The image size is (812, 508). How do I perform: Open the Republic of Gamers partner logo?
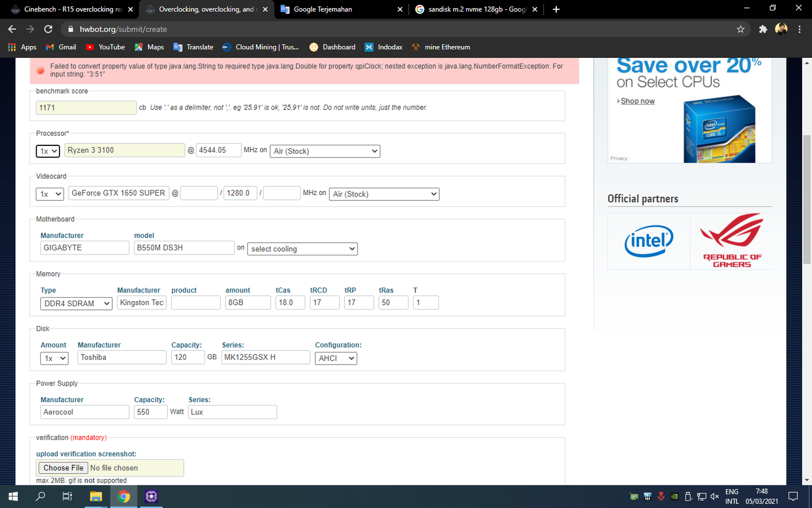point(731,241)
